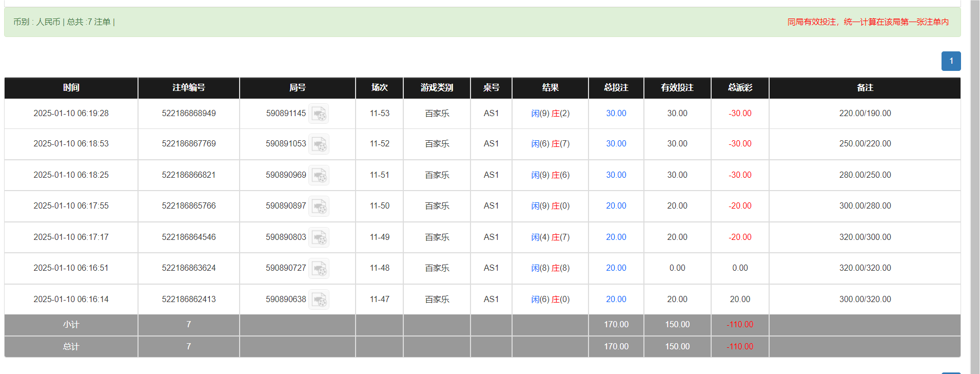The height and width of the screenshot is (374, 980).
Task: Open video replay for round 590891145
Action: click(319, 114)
